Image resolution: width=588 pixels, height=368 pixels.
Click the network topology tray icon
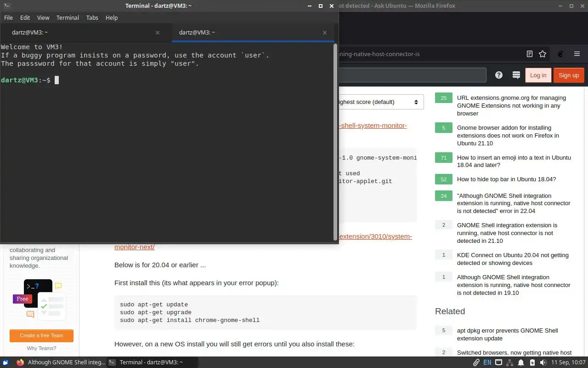[x=509, y=362]
